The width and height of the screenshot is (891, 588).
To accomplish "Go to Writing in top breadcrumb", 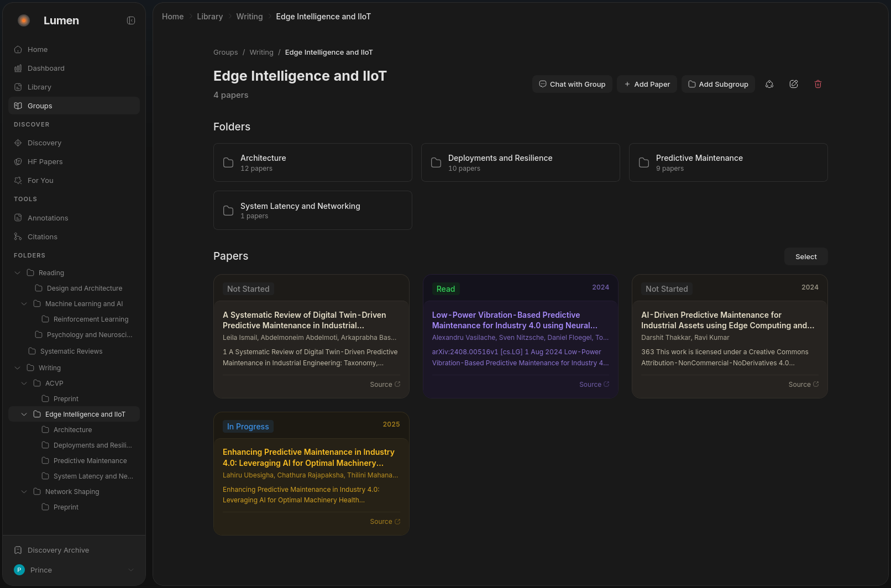I will coord(249,17).
